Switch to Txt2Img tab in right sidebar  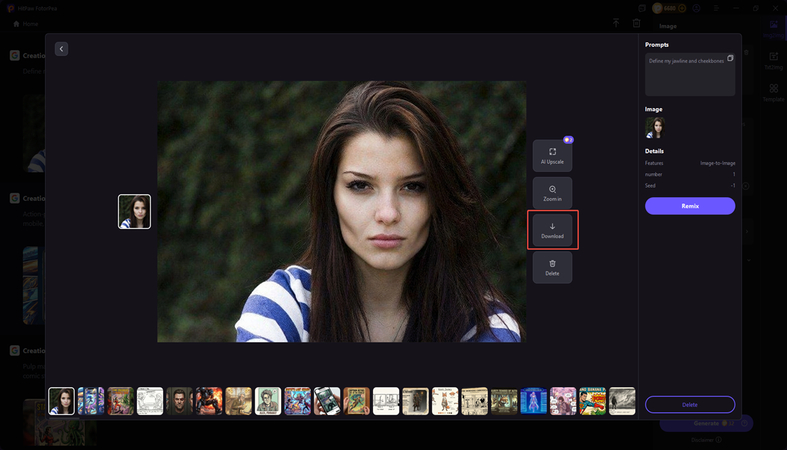773,61
